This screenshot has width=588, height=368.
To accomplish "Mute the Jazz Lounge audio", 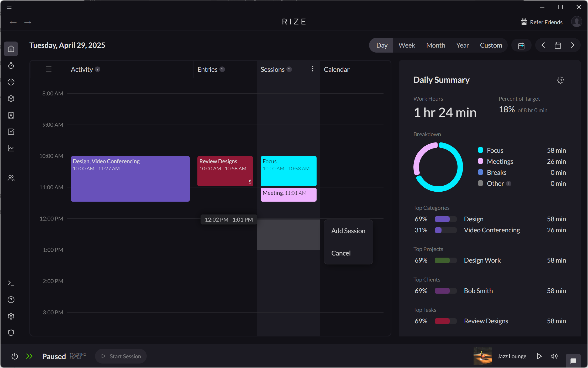I will point(554,356).
